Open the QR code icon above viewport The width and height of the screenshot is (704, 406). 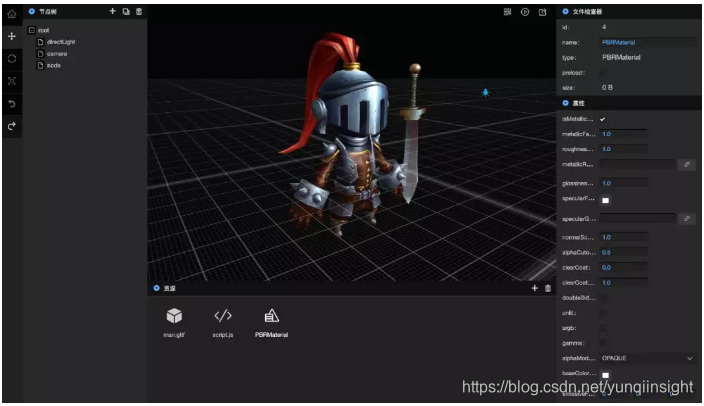(x=507, y=12)
